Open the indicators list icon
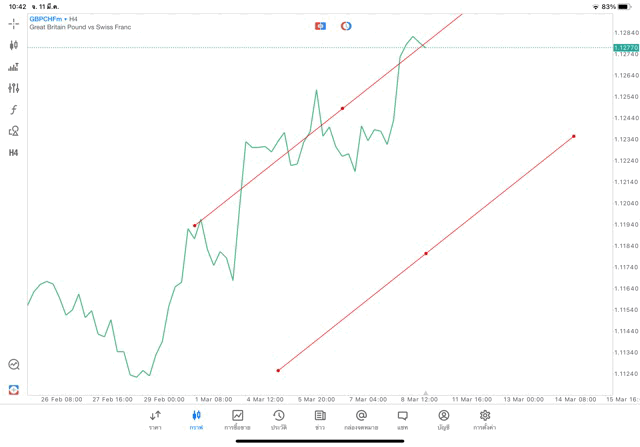The height and width of the screenshot is (447, 640). tap(14, 67)
